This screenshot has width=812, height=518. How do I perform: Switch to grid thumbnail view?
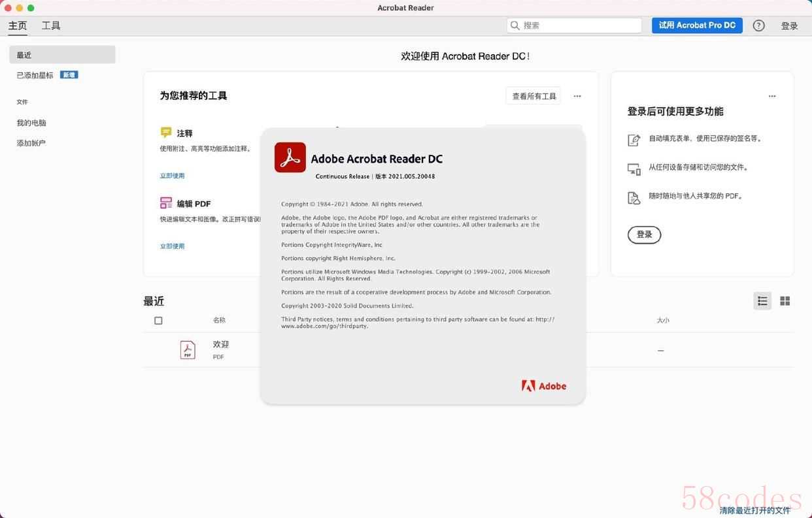pos(785,301)
